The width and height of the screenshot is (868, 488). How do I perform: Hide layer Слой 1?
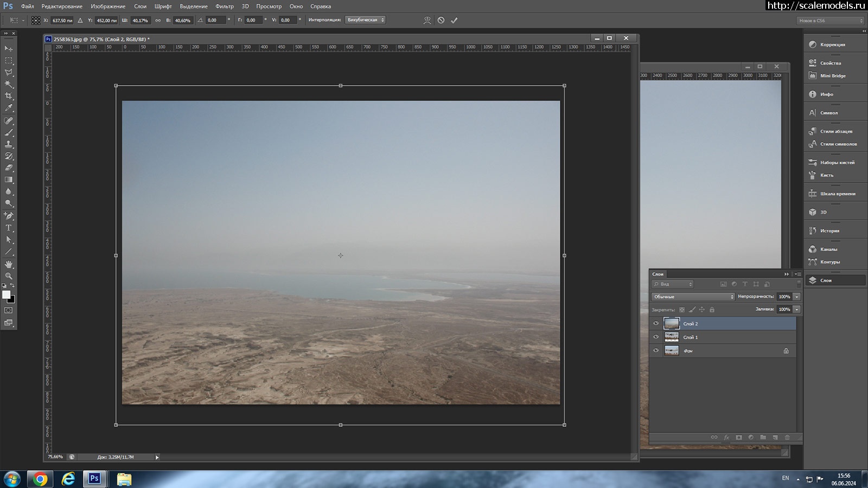(656, 337)
